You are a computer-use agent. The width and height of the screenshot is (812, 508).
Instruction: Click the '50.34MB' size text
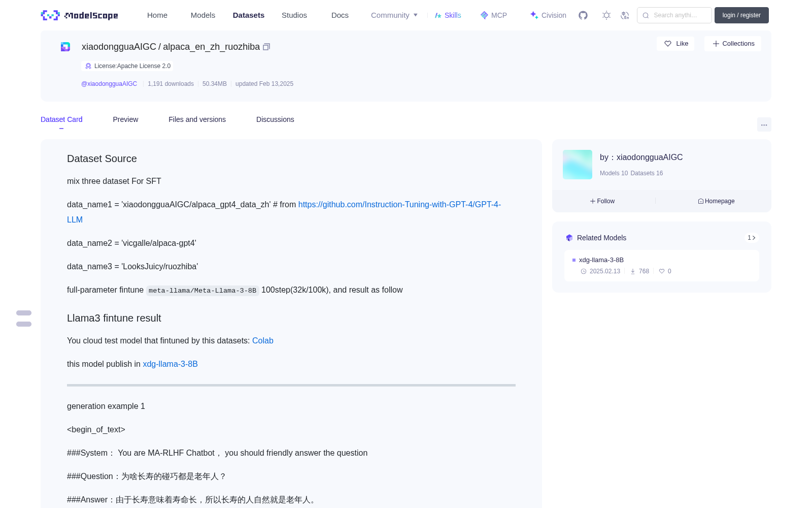pos(215,84)
